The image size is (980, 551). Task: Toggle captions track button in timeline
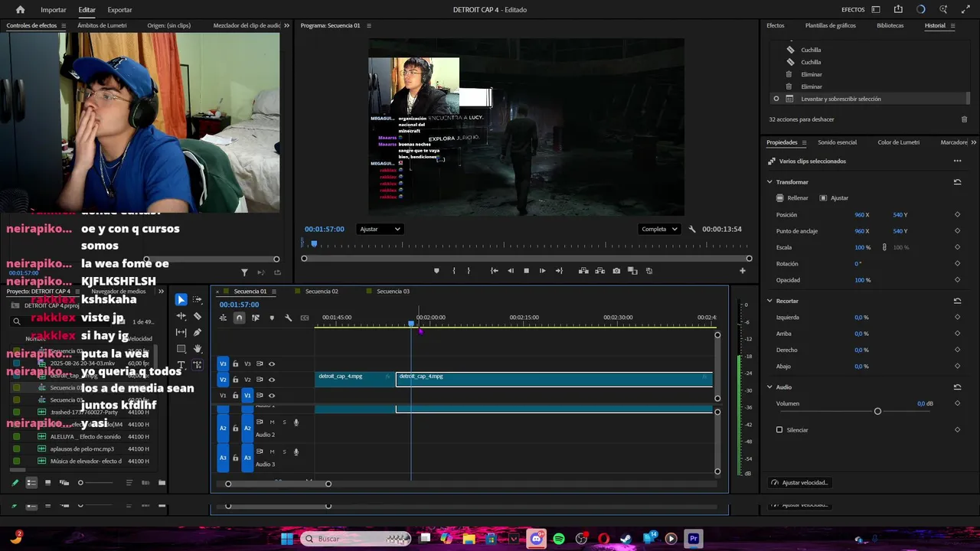coord(305,318)
